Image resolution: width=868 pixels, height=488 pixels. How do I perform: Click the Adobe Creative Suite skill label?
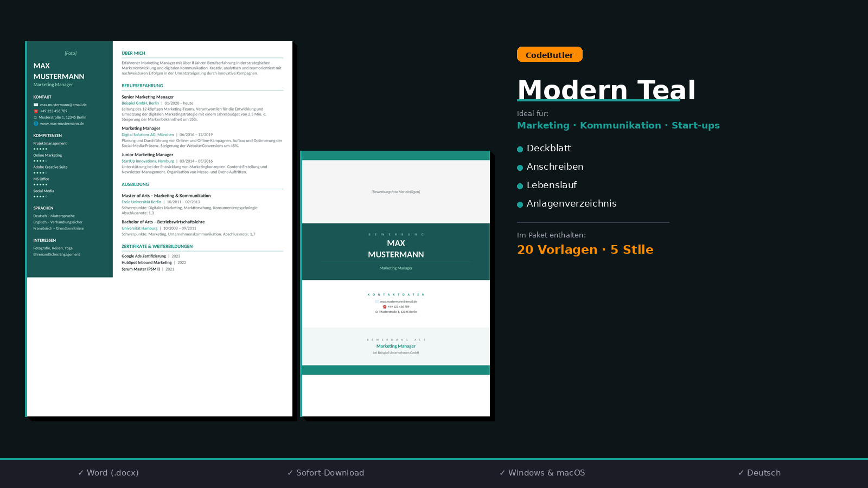(50, 167)
